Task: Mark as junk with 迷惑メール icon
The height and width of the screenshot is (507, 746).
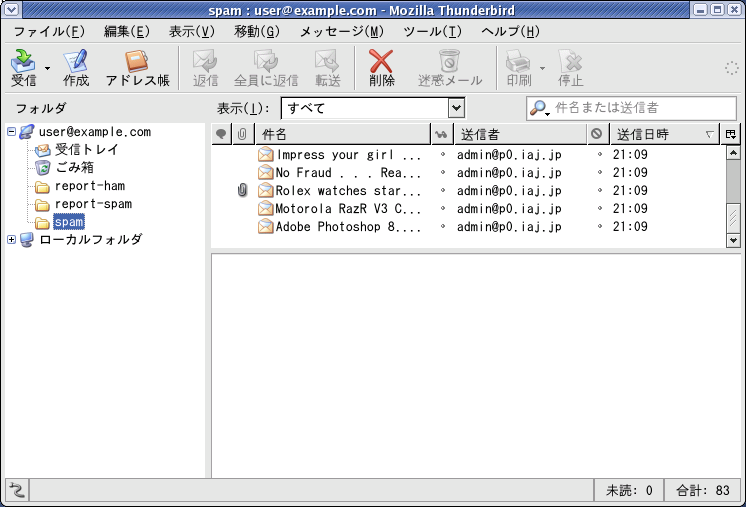Action: 450,68
